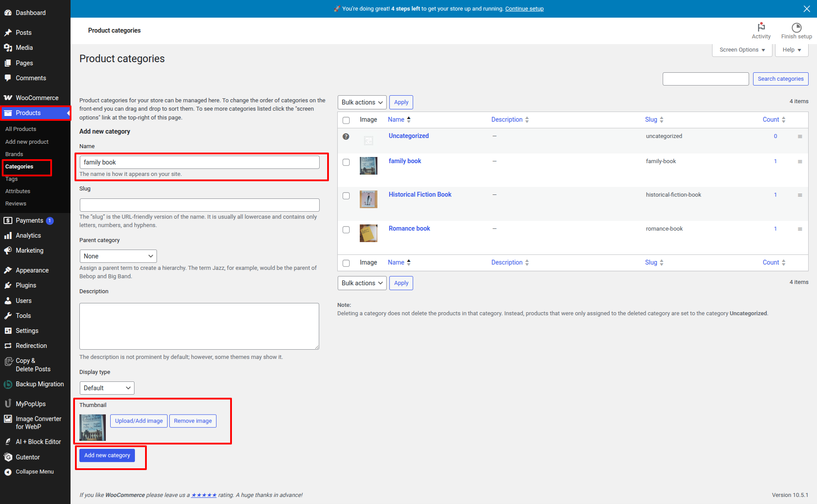Click the drag handle on Romance book row
Screen dimensions: 817x504
pos(800,229)
